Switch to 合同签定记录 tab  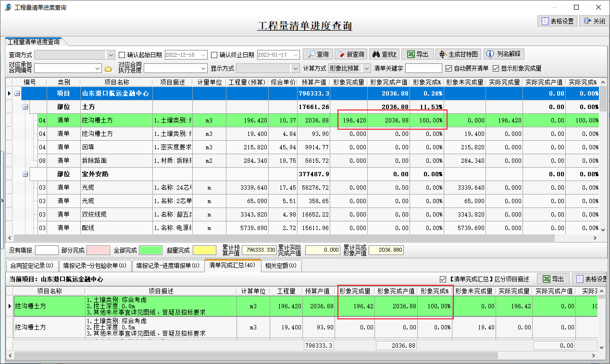click(x=31, y=266)
